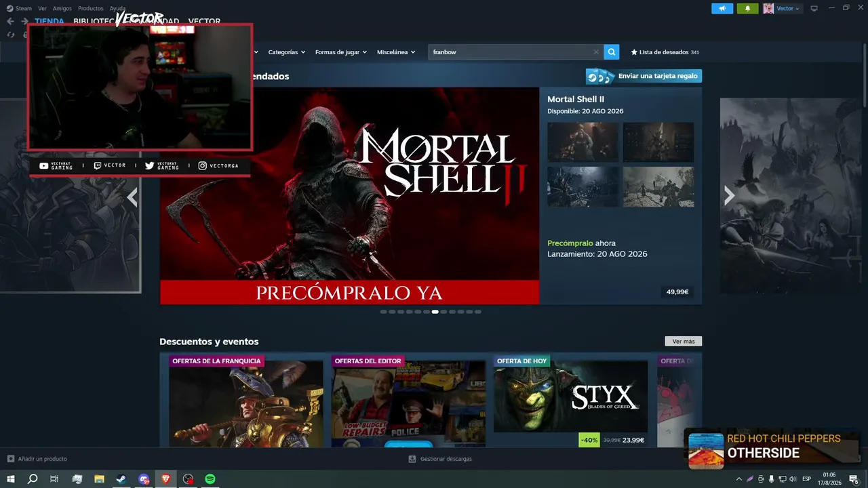
Task: Open Lista de deseados wishlist link
Action: (x=664, y=52)
